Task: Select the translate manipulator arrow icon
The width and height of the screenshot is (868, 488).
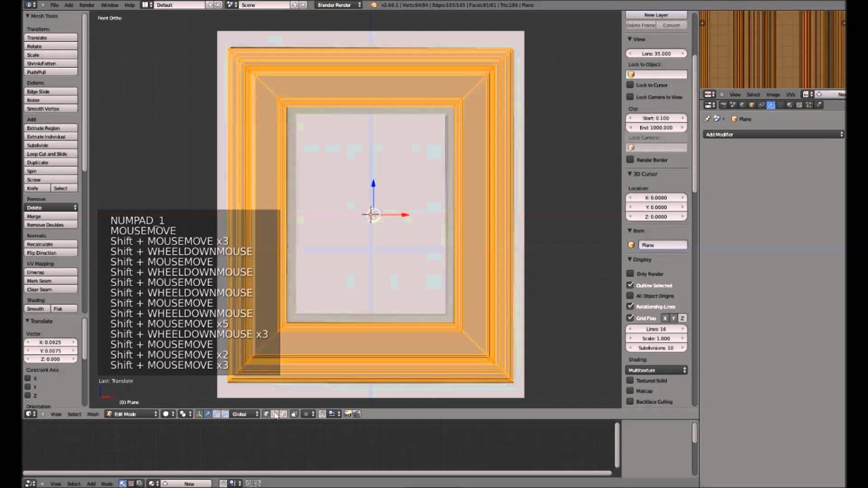Action: click(x=208, y=414)
